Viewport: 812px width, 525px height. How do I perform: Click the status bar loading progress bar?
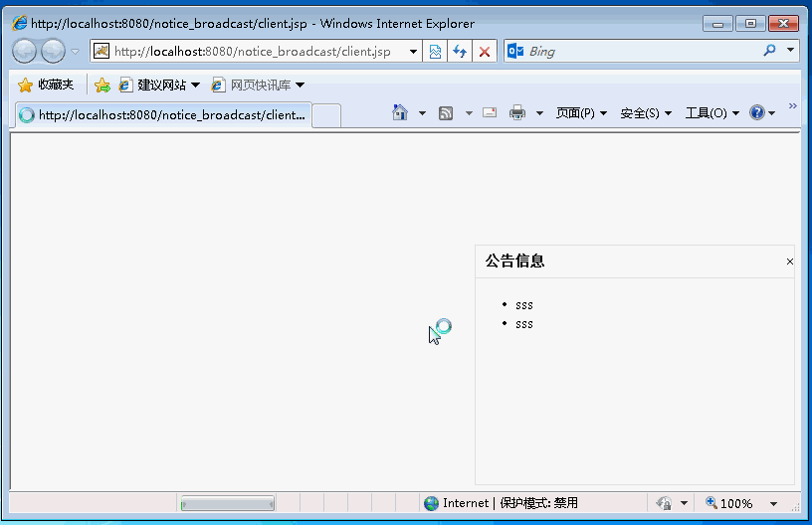[227, 503]
